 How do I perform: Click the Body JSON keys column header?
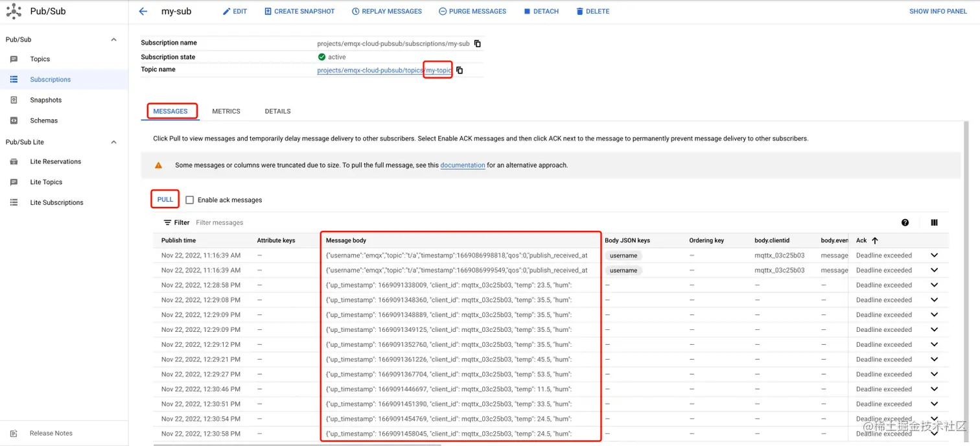pyautogui.click(x=627, y=241)
